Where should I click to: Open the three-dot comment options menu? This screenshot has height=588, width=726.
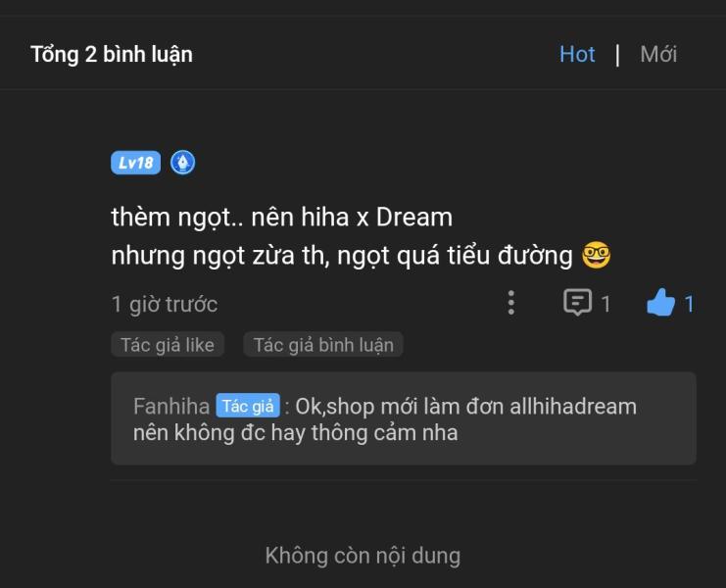coord(511,303)
